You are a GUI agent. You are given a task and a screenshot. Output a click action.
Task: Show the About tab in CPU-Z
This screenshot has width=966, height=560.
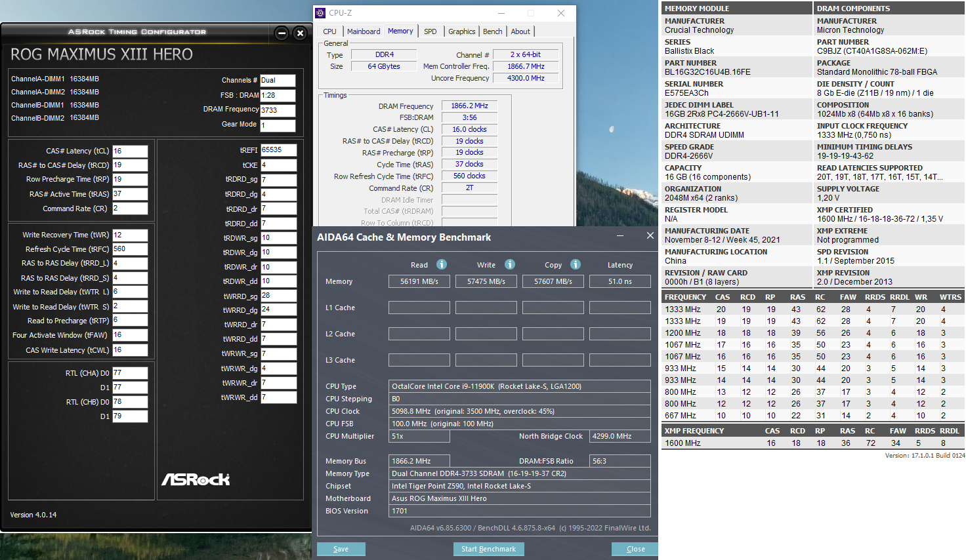coord(520,31)
